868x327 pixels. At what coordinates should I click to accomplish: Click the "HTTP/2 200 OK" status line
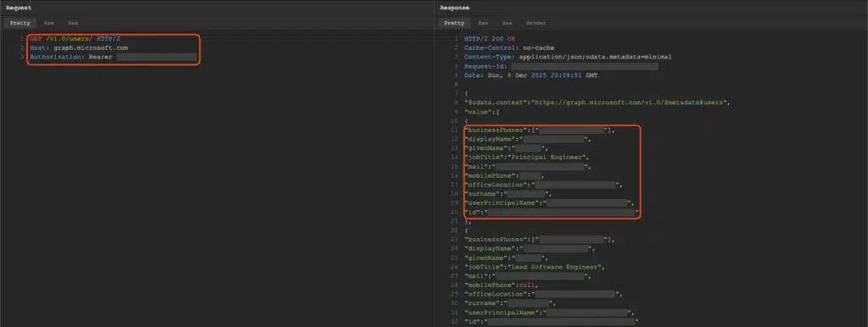click(x=489, y=39)
